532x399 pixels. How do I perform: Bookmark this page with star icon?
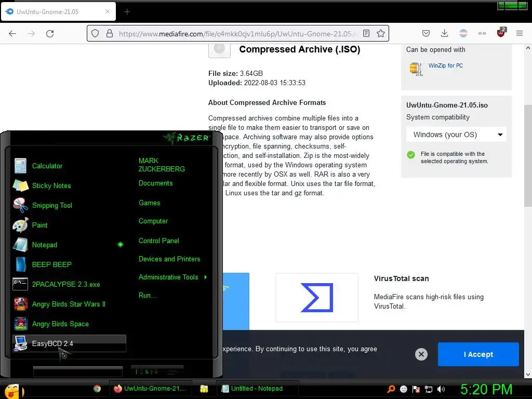point(381,33)
